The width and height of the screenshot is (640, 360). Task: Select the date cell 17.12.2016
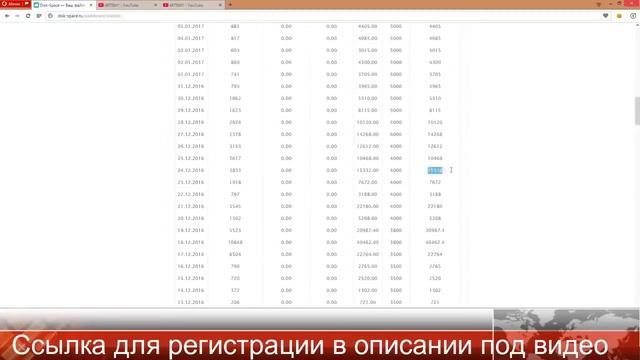point(191,254)
